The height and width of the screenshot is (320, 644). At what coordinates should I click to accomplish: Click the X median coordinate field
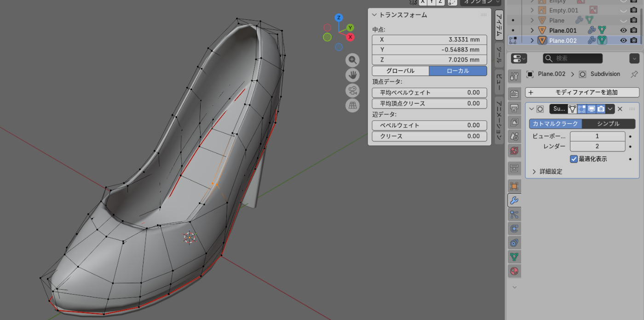click(429, 40)
